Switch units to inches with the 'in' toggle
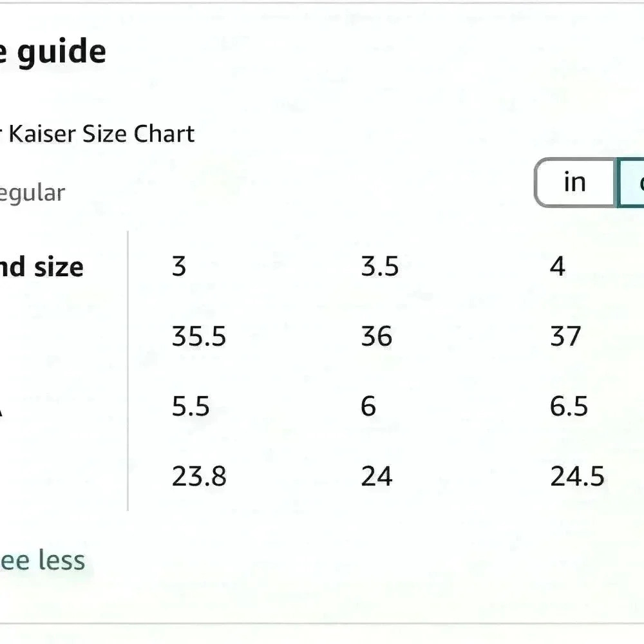644x644 pixels. click(x=574, y=182)
